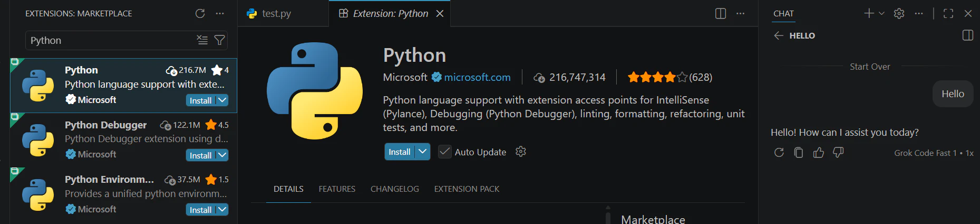Click Start Over in chat
The image size is (980, 224).
click(x=870, y=67)
